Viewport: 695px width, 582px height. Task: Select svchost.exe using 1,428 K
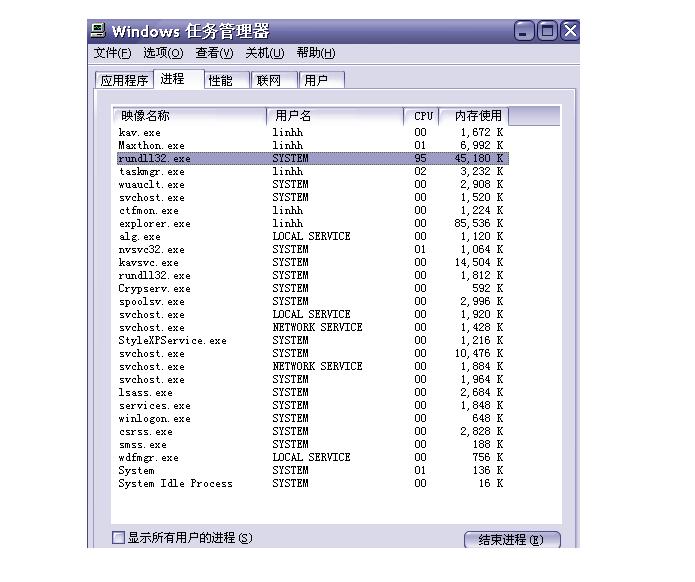pyautogui.click(x=313, y=328)
